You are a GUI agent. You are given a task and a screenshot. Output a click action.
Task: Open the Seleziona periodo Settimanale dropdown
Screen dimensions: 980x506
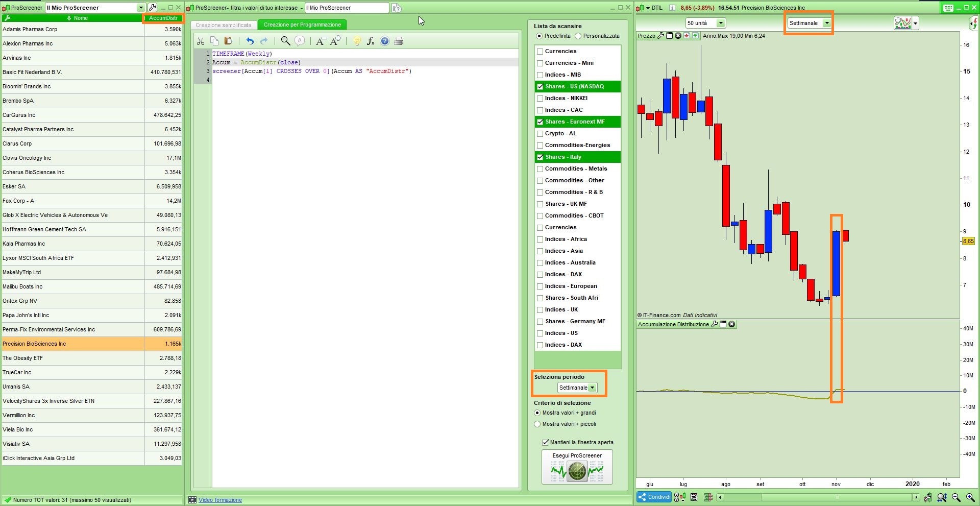click(592, 388)
